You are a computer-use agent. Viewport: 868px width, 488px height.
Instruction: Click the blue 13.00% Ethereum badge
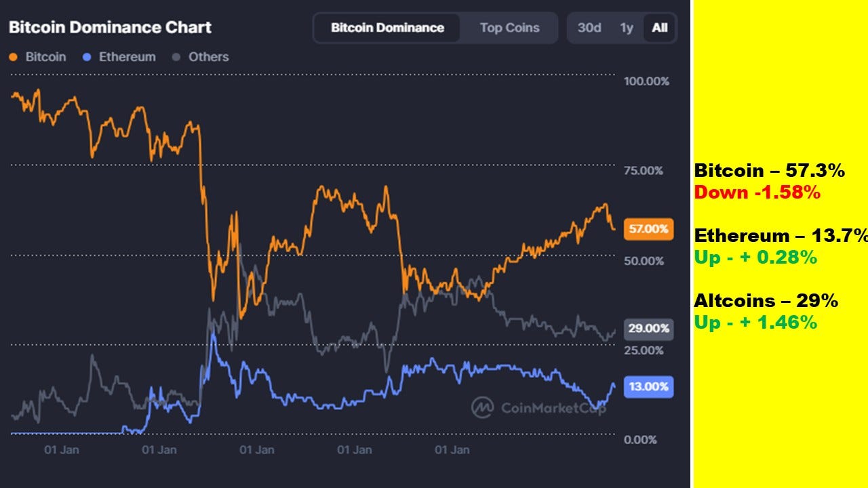click(x=647, y=386)
